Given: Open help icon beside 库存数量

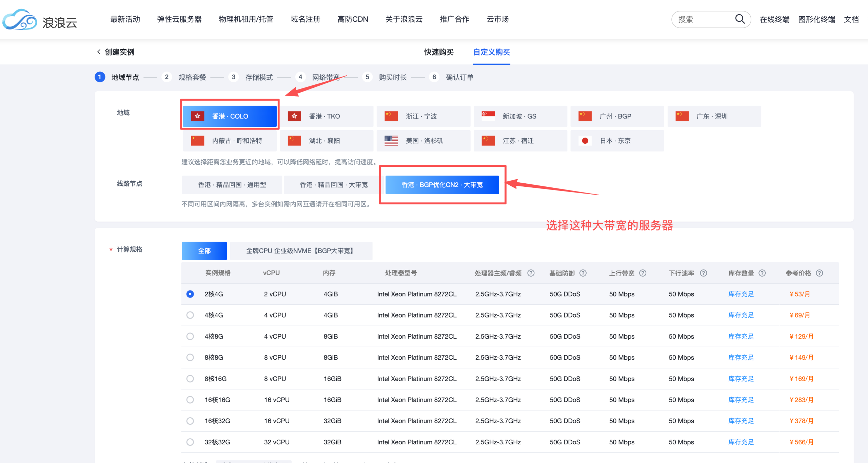Looking at the screenshot, I should (762, 273).
